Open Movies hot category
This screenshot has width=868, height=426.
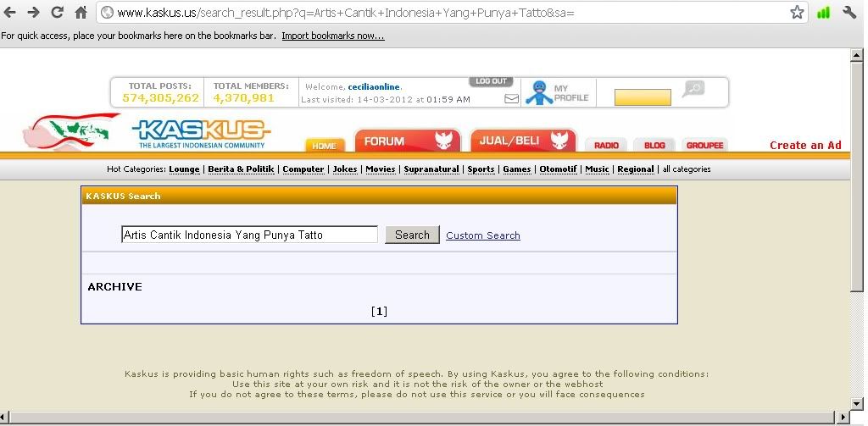381,169
